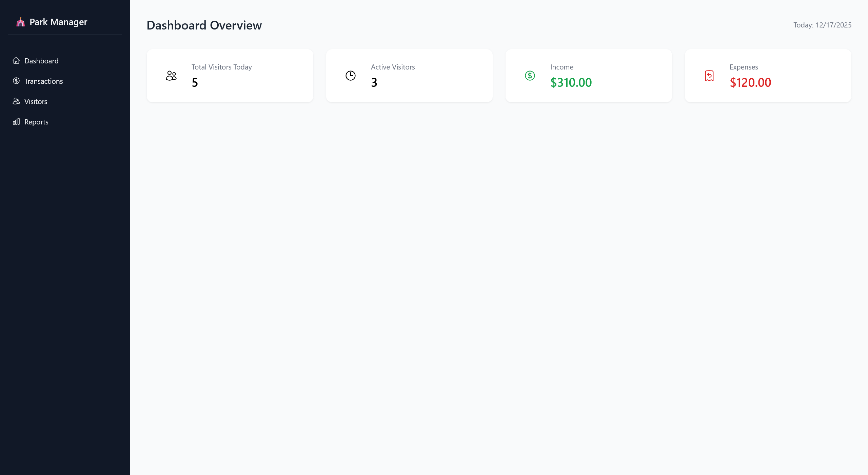Click the visitors icon on Total Visitors Today card

click(171, 75)
